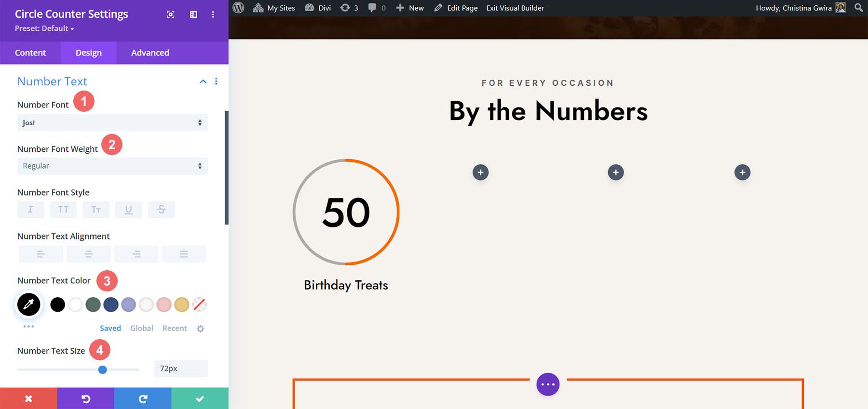Viewport: 868px width, 409px height.
Task: Select the By the Numbers heading
Action: tap(548, 111)
